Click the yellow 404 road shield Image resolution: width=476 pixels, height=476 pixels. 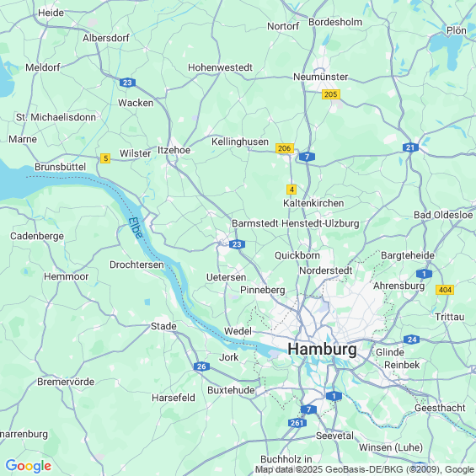(x=445, y=290)
